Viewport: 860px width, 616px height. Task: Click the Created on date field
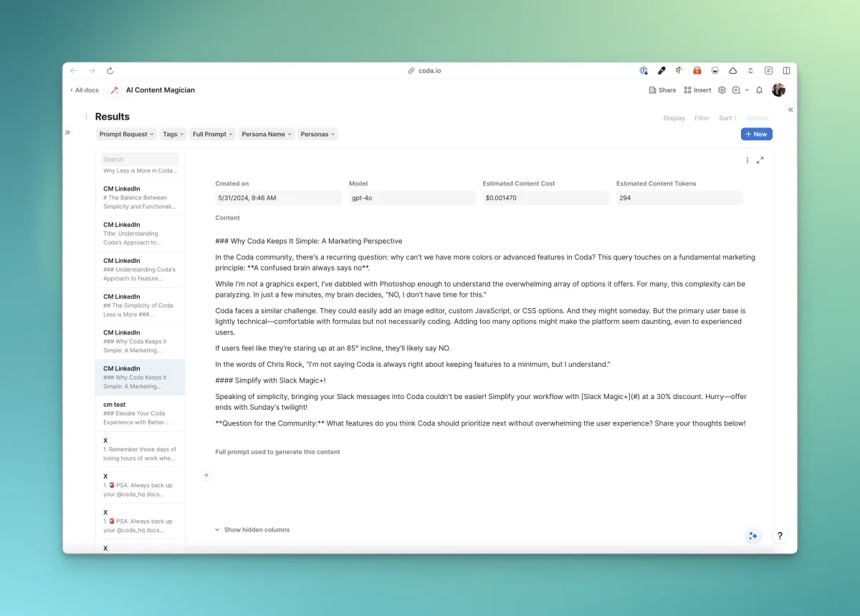coord(278,198)
